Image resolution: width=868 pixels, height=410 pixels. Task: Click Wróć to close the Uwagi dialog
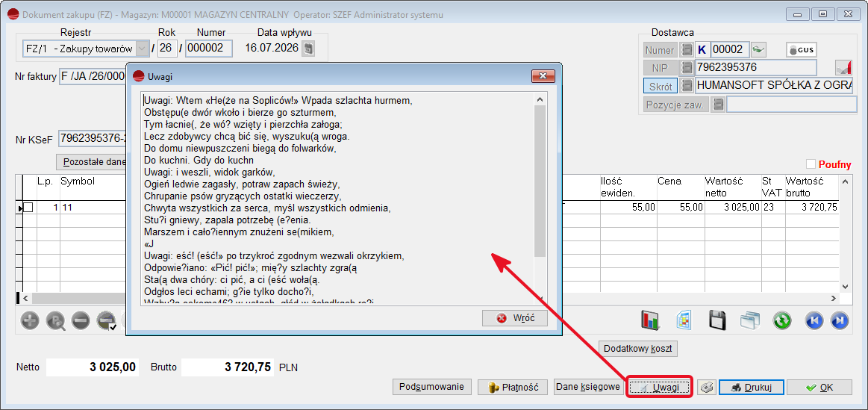point(515,318)
